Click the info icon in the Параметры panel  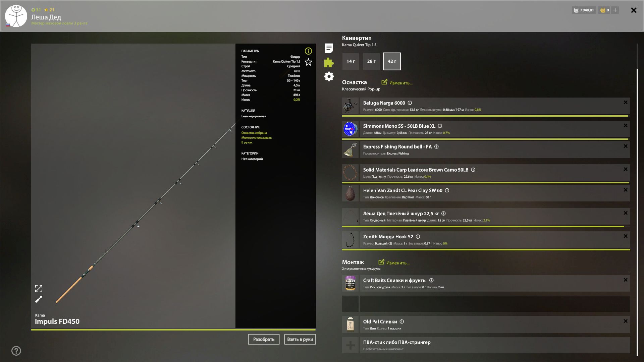pos(308,51)
